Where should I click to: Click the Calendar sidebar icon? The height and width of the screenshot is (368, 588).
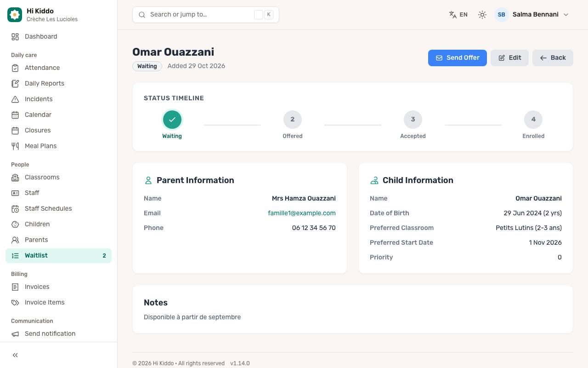[x=15, y=115]
